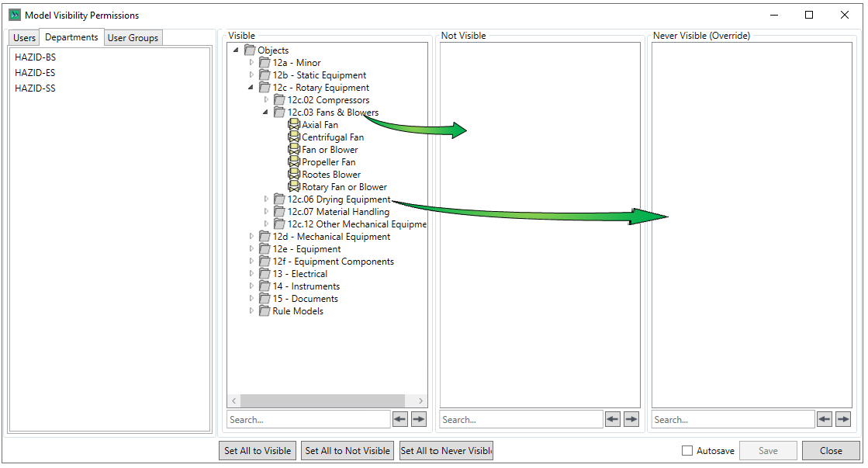Click the Propeller Fan object icon

(293, 162)
